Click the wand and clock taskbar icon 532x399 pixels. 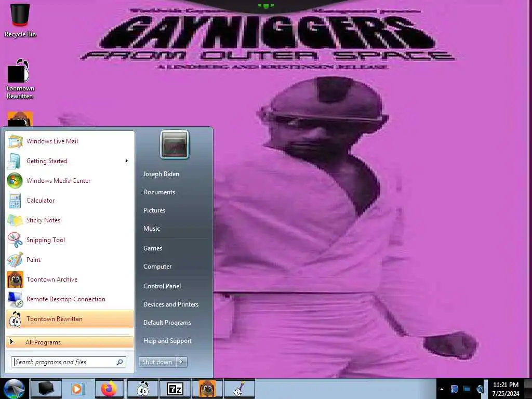coord(239,389)
